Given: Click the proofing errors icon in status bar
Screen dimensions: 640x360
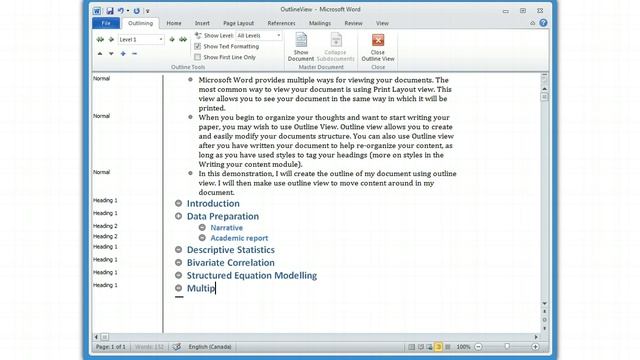Looking at the screenshot, I should 176,347.
